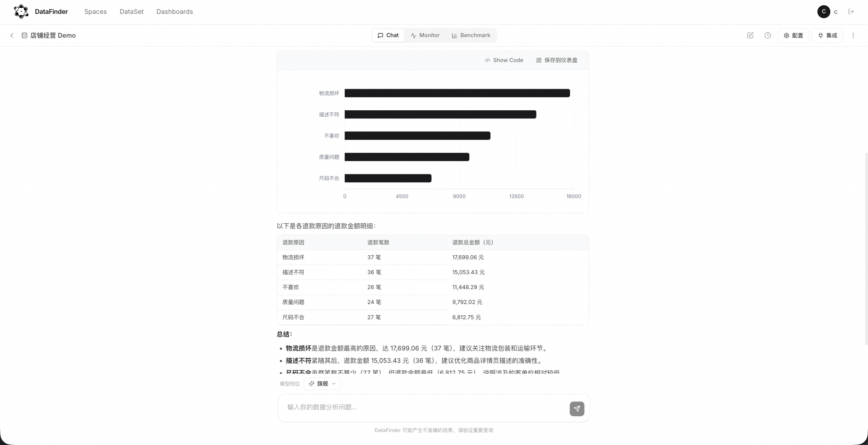The image size is (868, 445).
Task: Click the 店铺经营 Demo title
Action: coord(53,36)
